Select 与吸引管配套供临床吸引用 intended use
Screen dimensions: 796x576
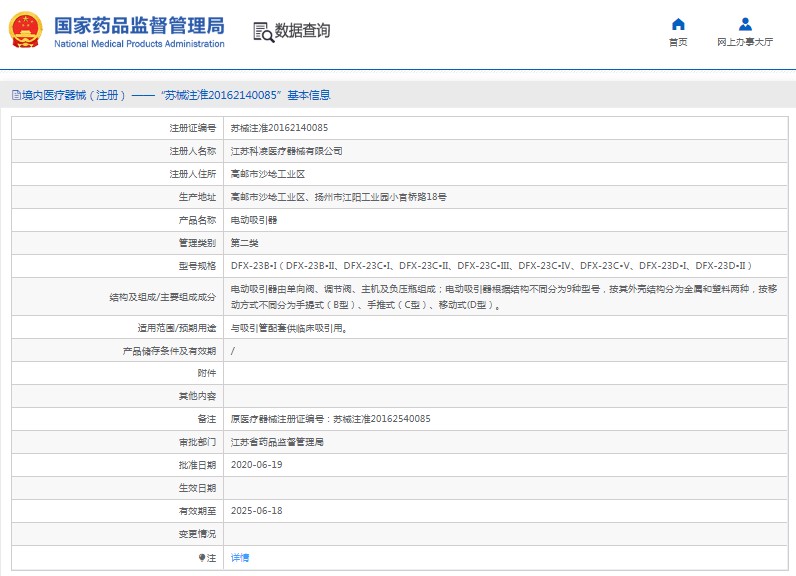pos(289,328)
